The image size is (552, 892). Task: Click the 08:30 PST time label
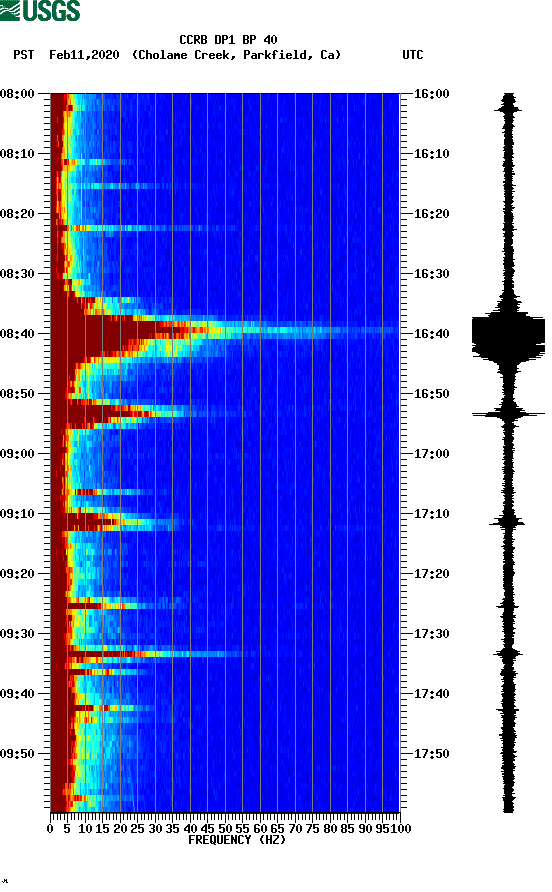[18, 274]
